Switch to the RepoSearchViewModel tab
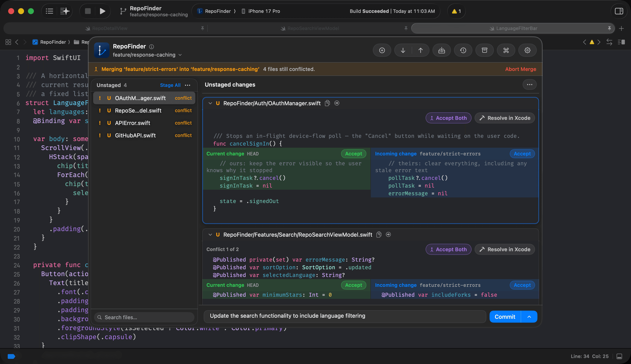 pos(310,29)
